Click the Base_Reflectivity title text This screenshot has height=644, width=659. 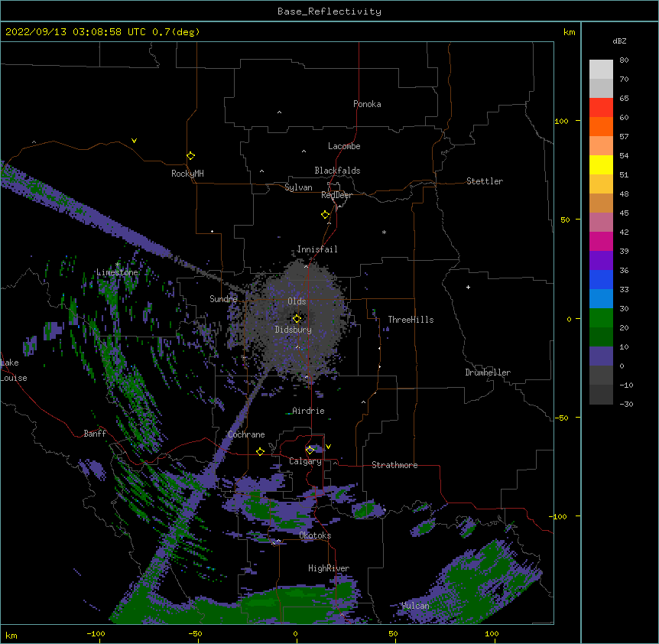coord(329,11)
